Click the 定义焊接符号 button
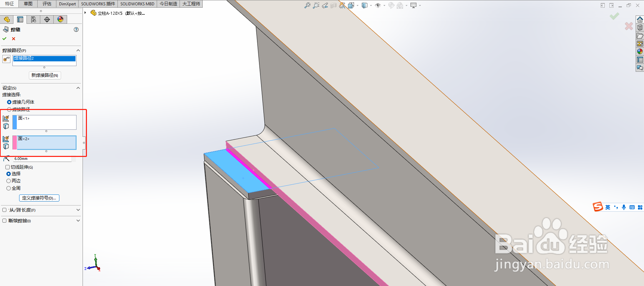644x286 pixels. (x=39, y=198)
